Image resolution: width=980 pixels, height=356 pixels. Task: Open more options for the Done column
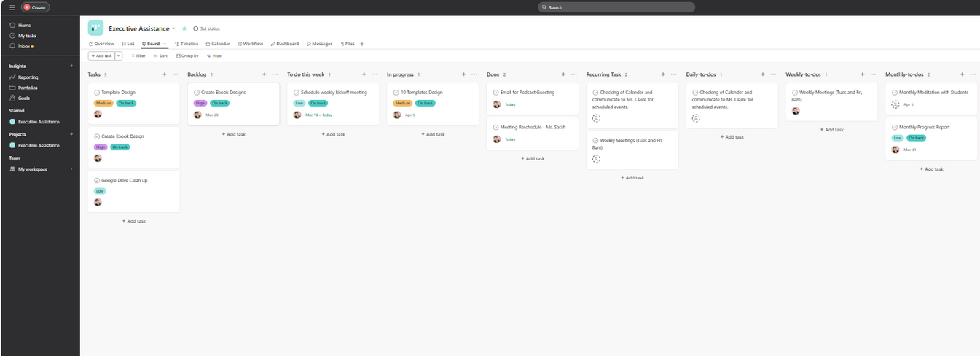573,74
